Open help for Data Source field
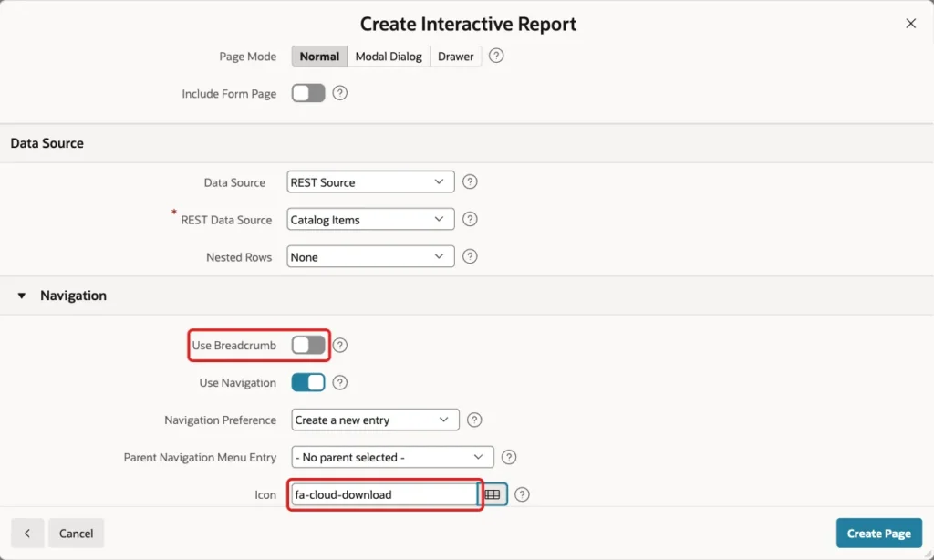934x560 pixels. coord(470,181)
